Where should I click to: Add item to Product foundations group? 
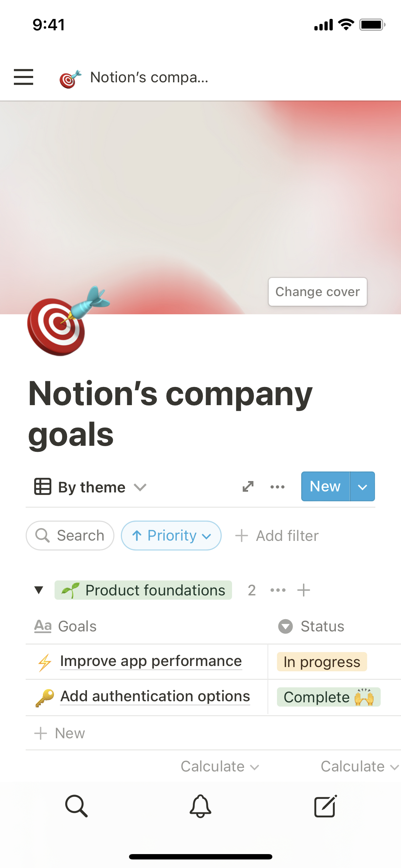(304, 590)
